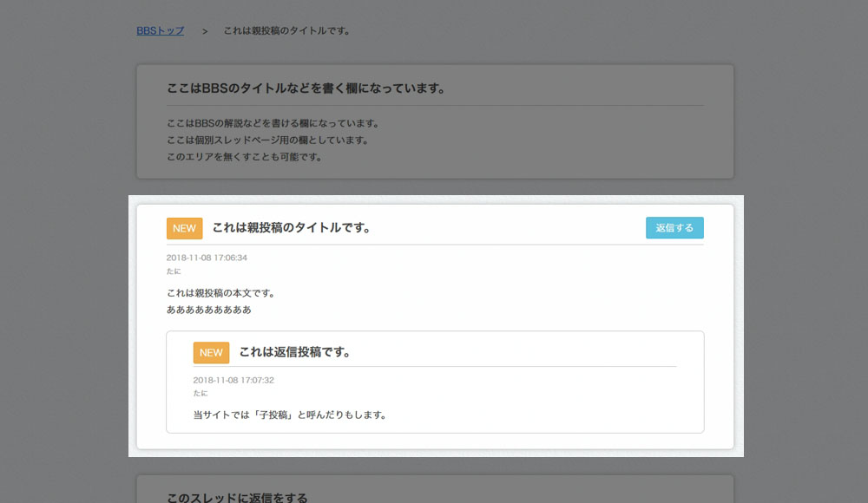Viewport: 868px width, 503px height.
Task: Click parent post body これは親投稿の本文です。
Action: pyautogui.click(x=220, y=293)
